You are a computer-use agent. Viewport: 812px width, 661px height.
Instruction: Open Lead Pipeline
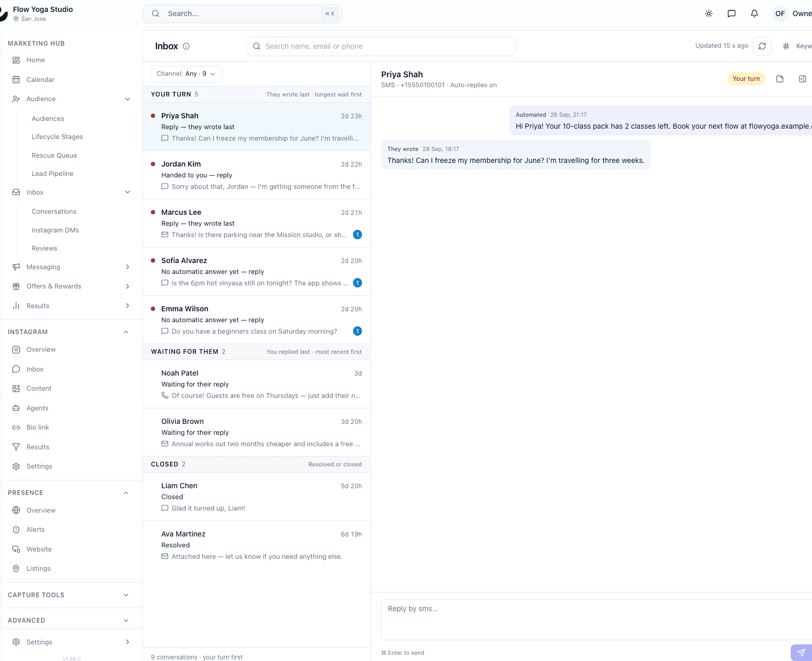(52, 174)
